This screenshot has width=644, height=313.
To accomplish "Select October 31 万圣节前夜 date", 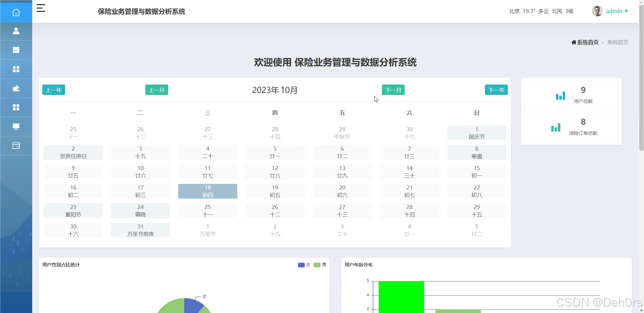I will (x=140, y=230).
